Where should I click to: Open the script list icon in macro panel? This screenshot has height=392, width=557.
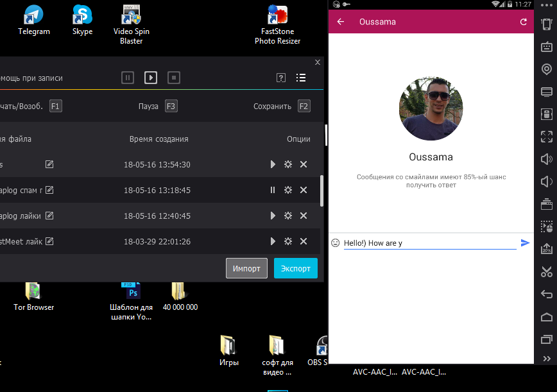coord(300,78)
